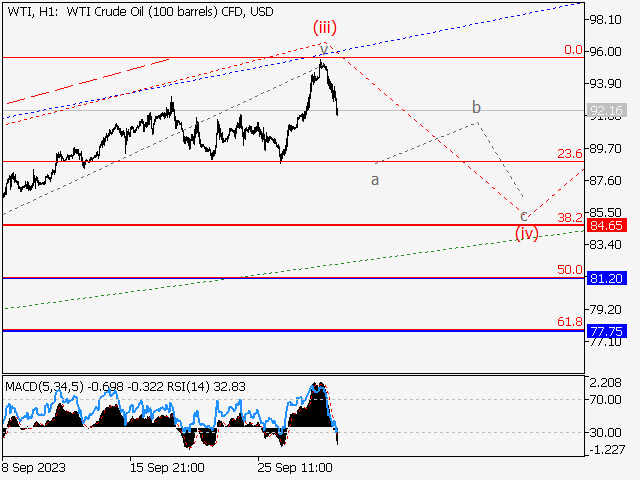Click the 70.00 RSI level value
This screenshot has width=640, height=480.
coord(607,400)
